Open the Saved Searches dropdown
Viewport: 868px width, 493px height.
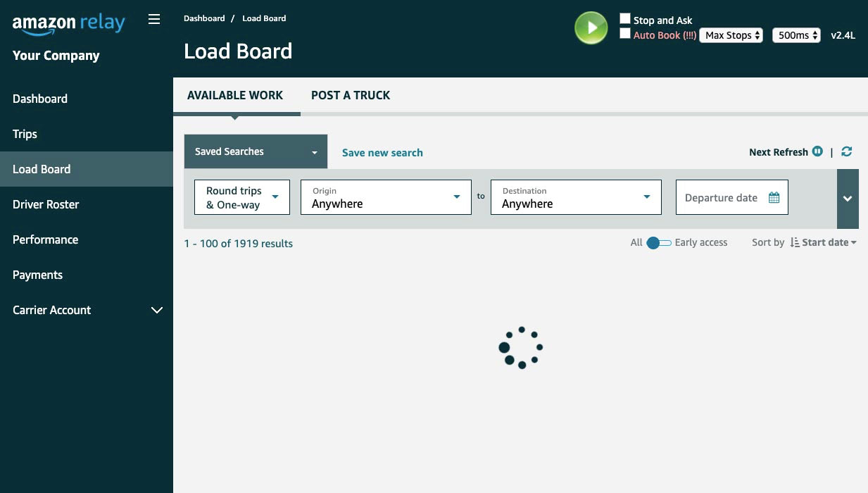[256, 151]
